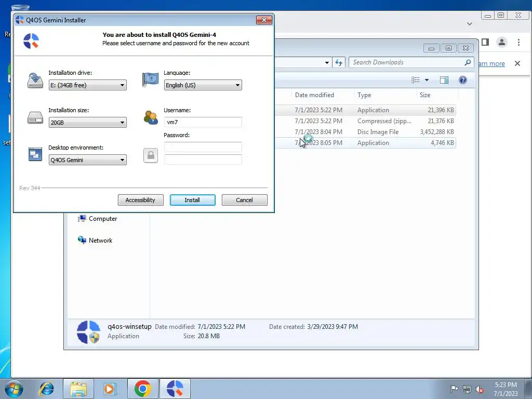Image resolution: width=532 pixels, height=399 pixels.
Task: Open the Installation drive dropdown
Action: coord(87,85)
